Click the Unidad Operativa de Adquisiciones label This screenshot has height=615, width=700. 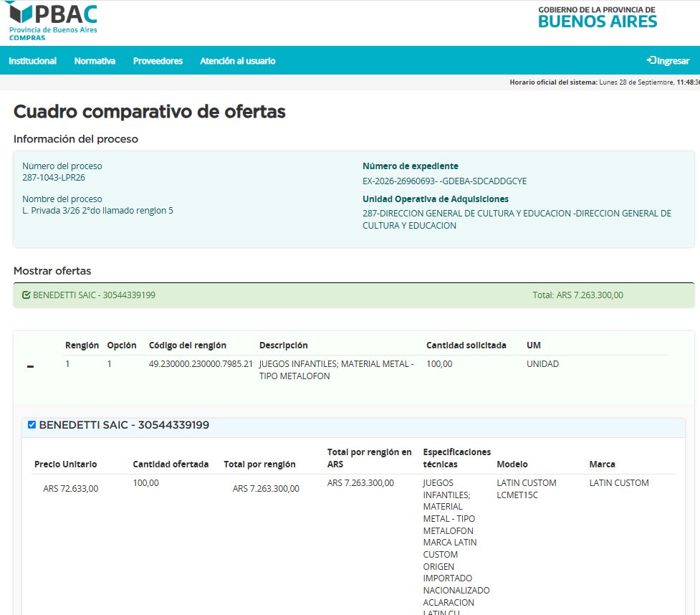click(x=436, y=199)
